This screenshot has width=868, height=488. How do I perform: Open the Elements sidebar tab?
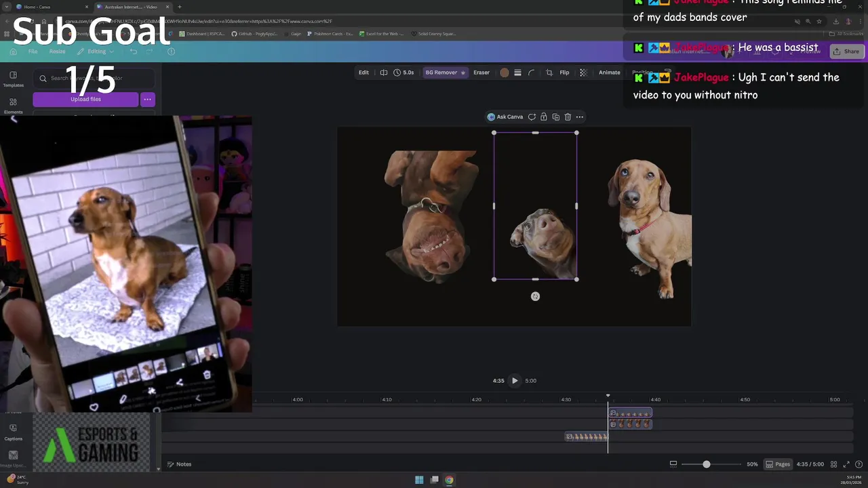(x=13, y=106)
